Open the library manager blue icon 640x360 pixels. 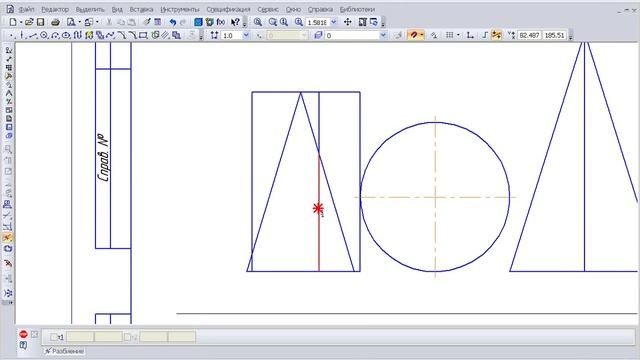(x=198, y=22)
